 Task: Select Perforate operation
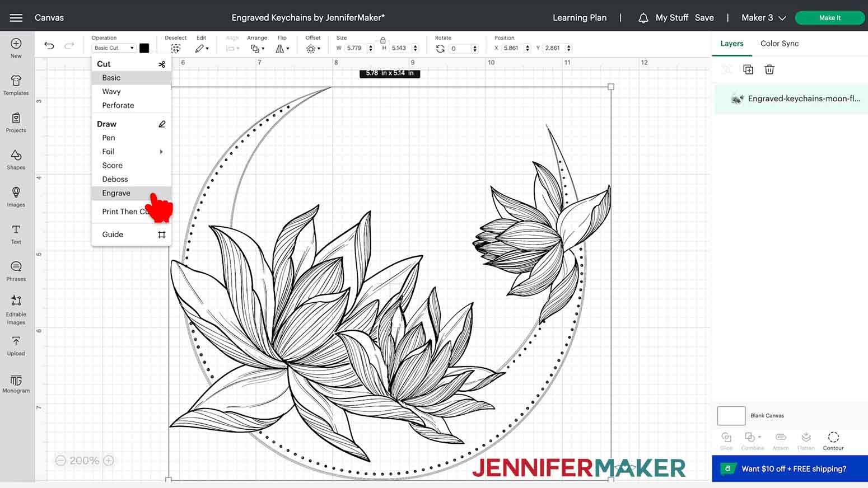132,105
